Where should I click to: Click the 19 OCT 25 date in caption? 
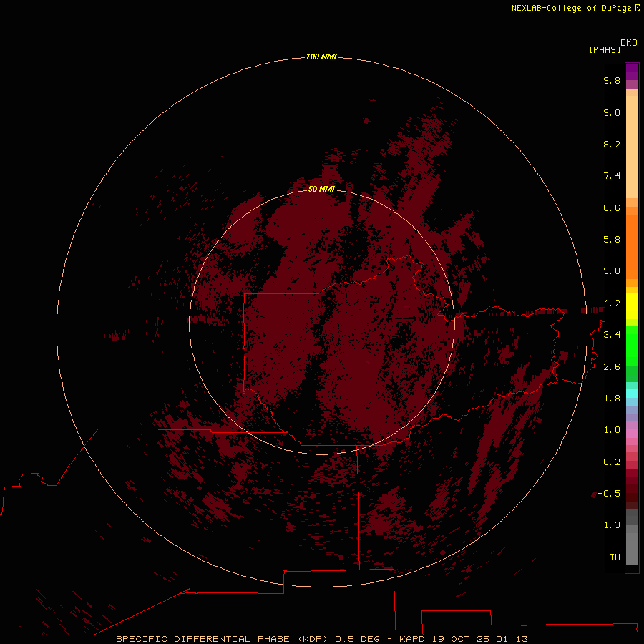pos(462,639)
